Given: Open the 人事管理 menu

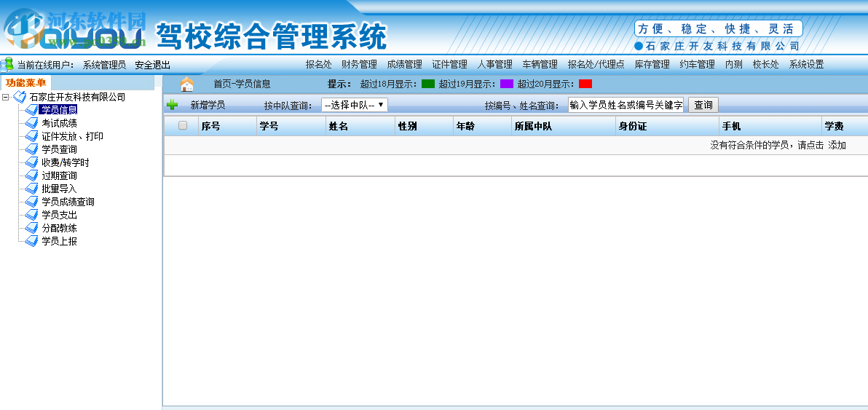Looking at the screenshot, I should point(495,64).
